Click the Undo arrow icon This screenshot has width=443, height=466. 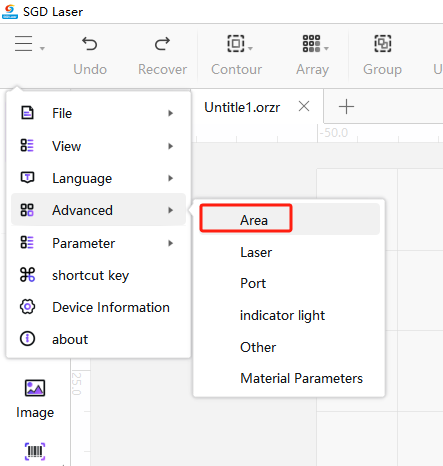point(89,44)
